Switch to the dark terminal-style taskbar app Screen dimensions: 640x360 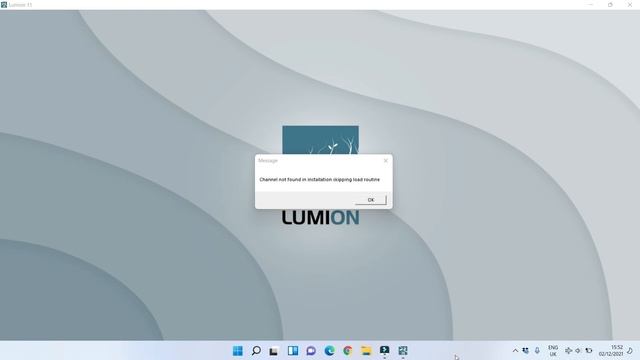384,351
